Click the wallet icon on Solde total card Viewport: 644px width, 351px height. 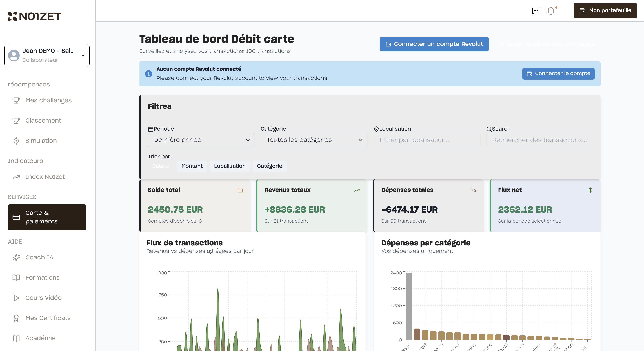pyautogui.click(x=240, y=190)
